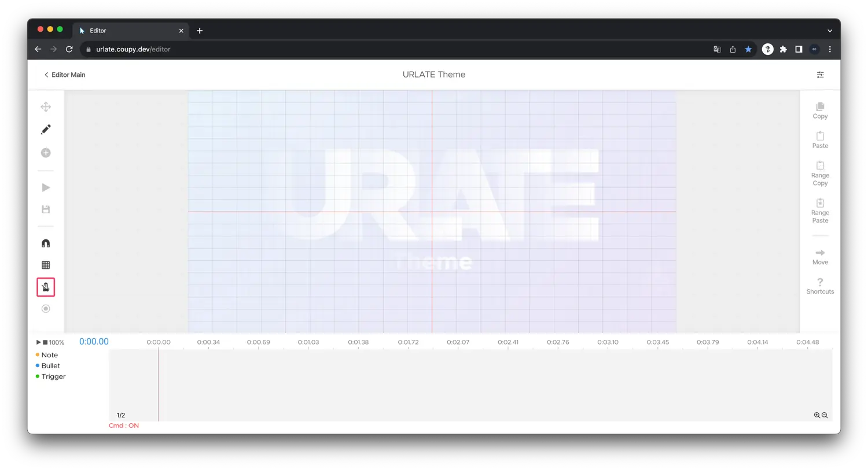Click the Copy icon in right panel
Image resolution: width=868 pixels, height=470 pixels.
820,107
